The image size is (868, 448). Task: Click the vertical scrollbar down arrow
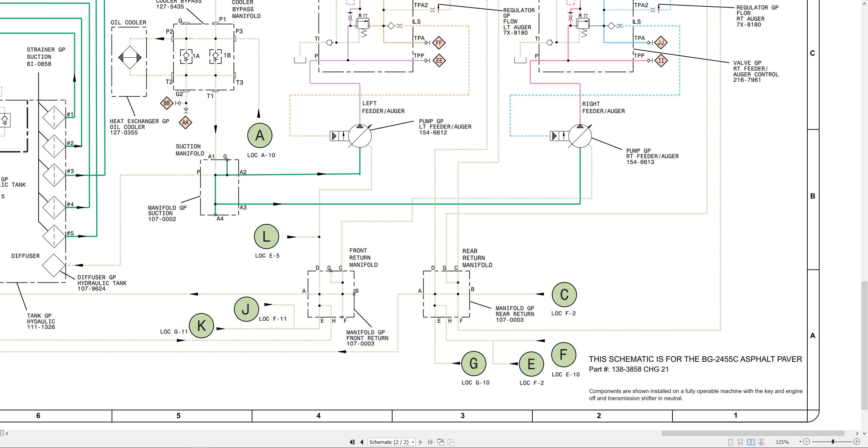click(864, 433)
